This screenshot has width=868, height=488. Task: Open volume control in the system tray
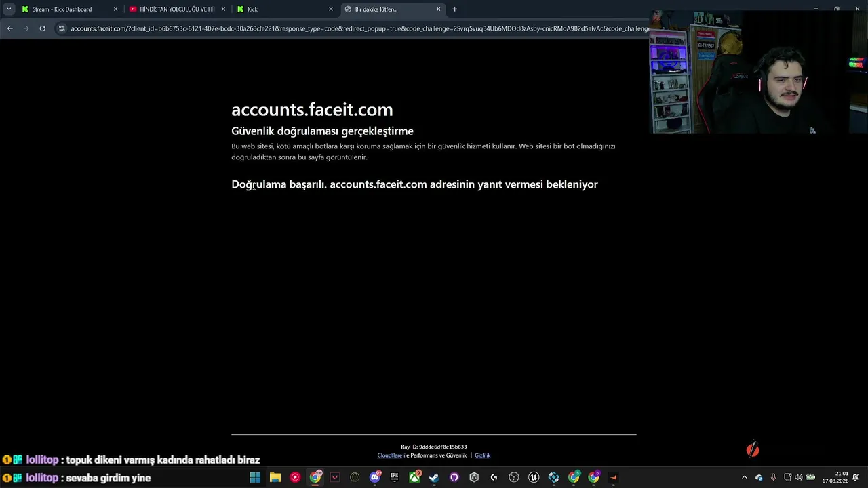pyautogui.click(x=798, y=477)
